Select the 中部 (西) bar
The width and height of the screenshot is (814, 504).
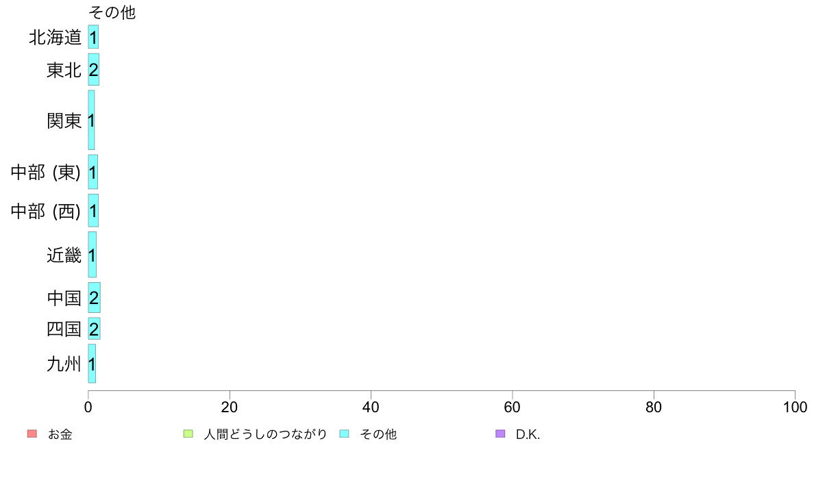point(93,210)
